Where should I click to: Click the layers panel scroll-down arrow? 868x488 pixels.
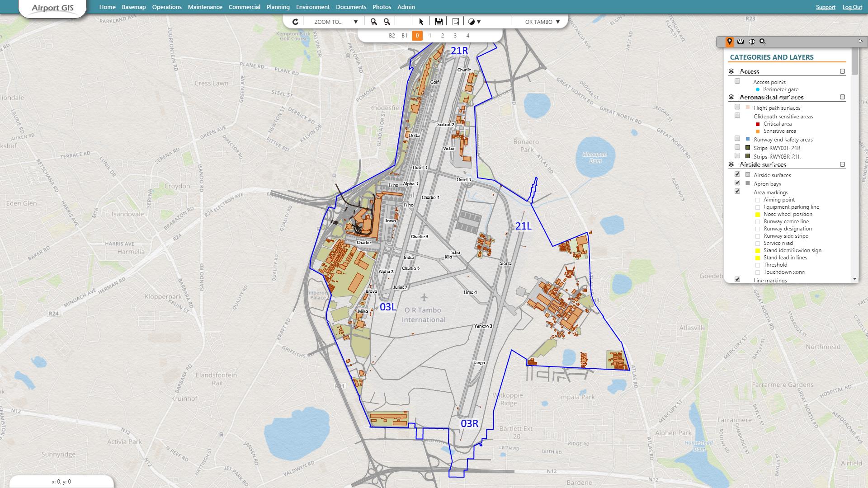(x=854, y=279)
